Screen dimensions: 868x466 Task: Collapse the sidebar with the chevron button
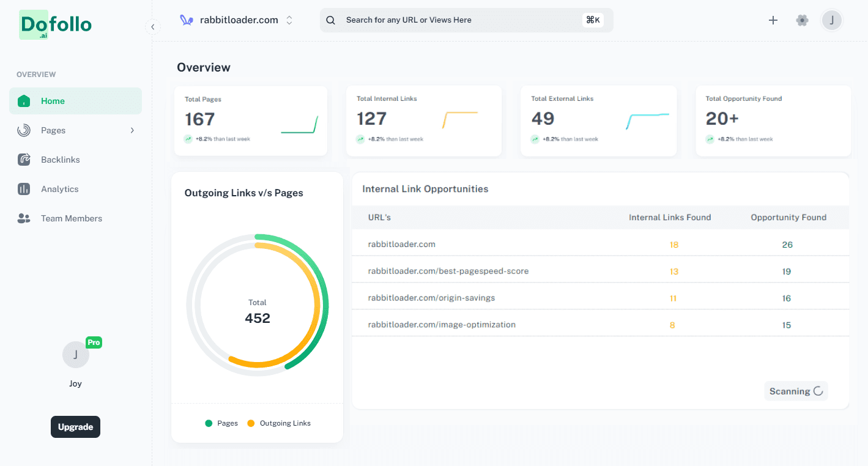tap(152, 27)
